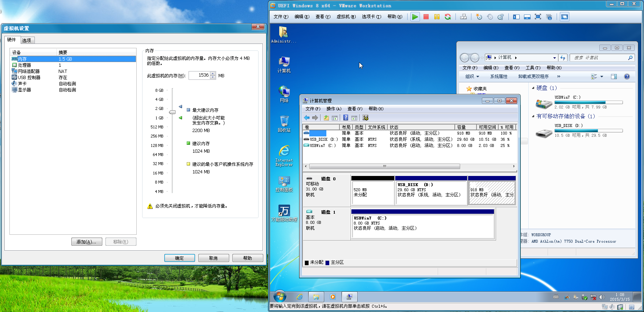Select the USB 控制器 device row
This screenshot has height=312, width=644.
[73, 78]
